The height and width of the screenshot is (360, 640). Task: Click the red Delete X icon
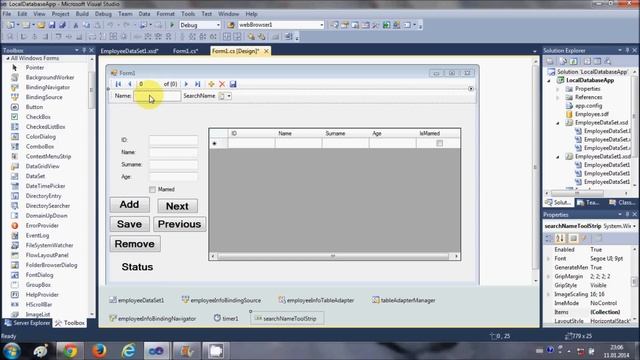click(222, 84)
